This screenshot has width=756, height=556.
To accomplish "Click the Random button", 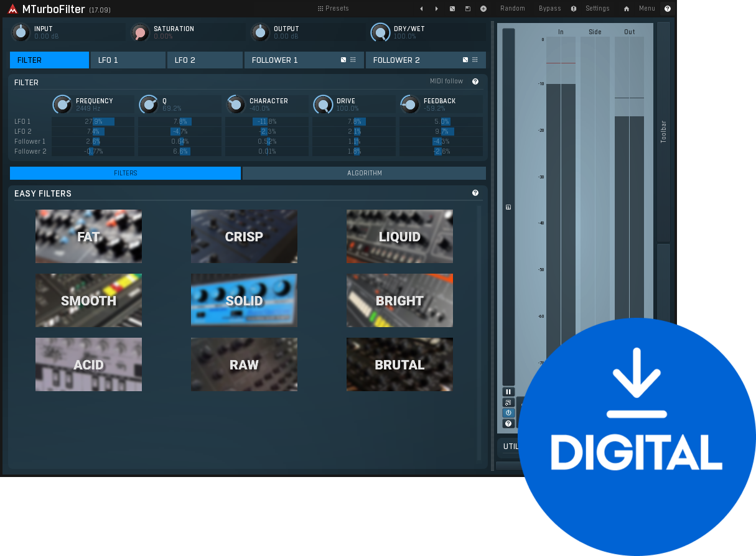I will coord(513,9).
